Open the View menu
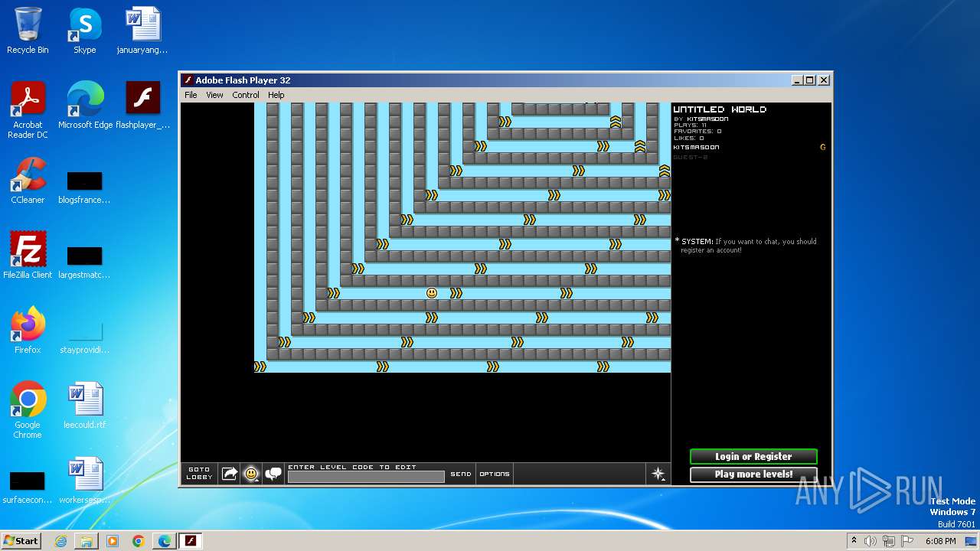Viewport: 980px width, 551px height. (x=214, y=95)
